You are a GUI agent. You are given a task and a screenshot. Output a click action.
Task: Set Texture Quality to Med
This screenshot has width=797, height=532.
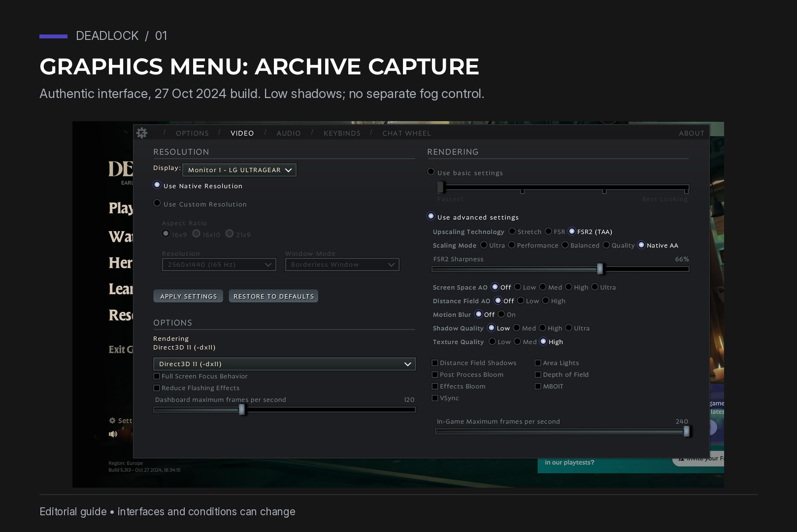click(x=517, y=341)
